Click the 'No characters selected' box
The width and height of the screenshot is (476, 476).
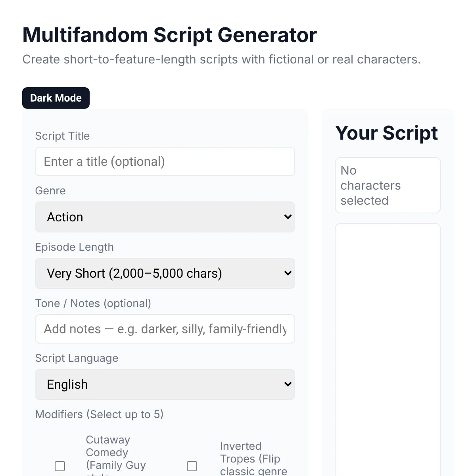coord(388,185)
